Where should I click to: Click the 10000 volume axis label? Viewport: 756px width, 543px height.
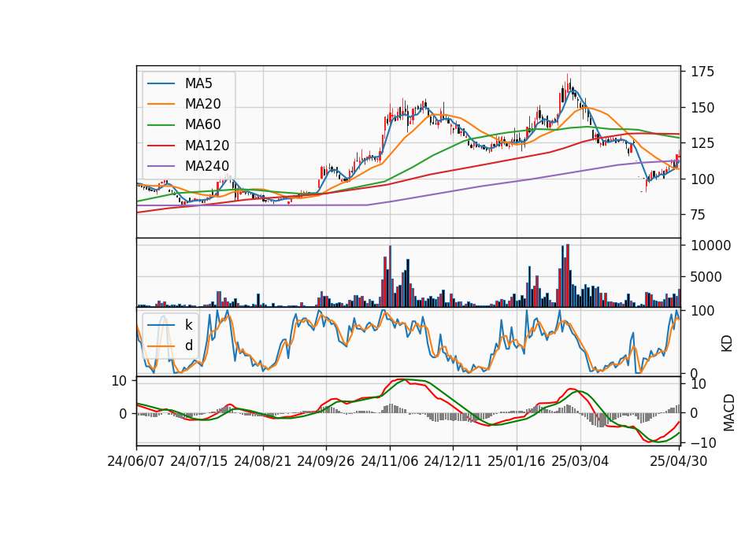tap(710, 246)
